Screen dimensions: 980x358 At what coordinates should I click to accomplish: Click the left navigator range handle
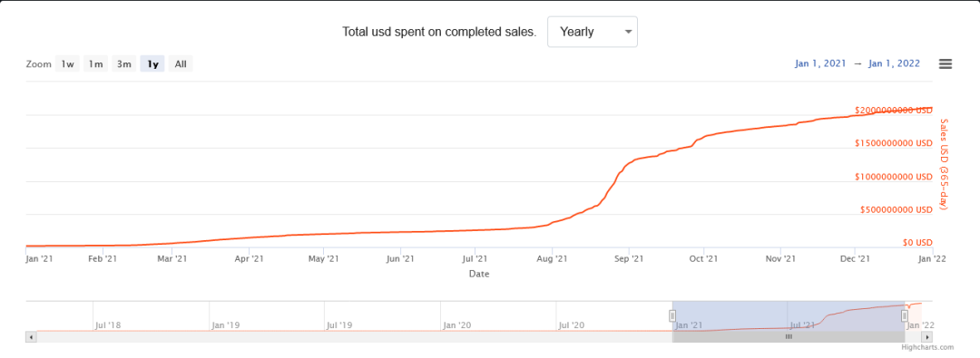672,315
